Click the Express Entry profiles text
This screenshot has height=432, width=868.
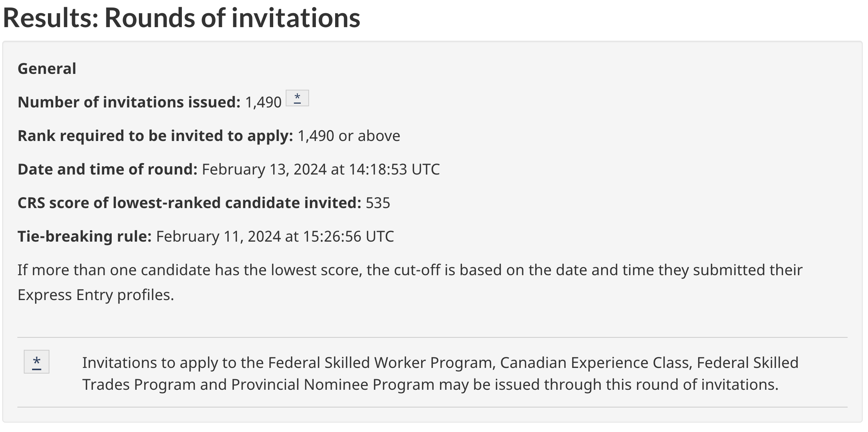click(96, 295)
